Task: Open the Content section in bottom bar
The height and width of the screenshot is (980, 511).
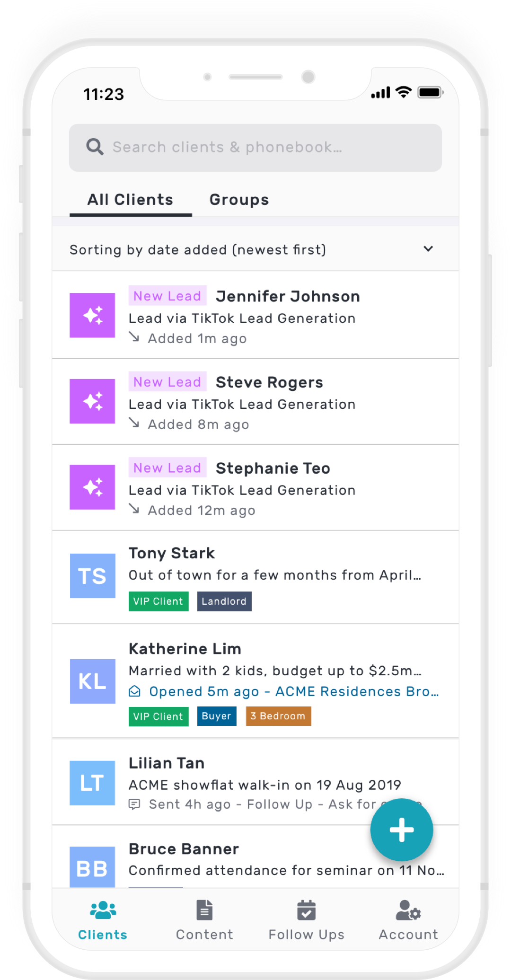Action: pos(204,920)
